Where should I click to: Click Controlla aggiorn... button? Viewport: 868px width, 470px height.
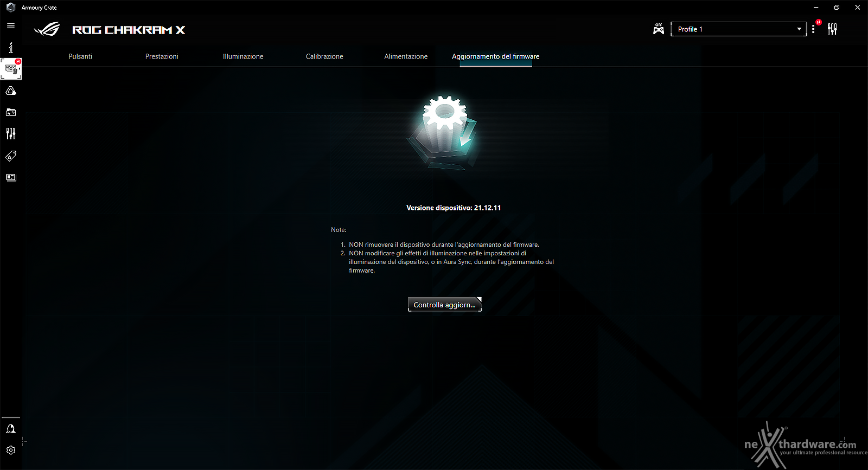[x=445, y=305]
